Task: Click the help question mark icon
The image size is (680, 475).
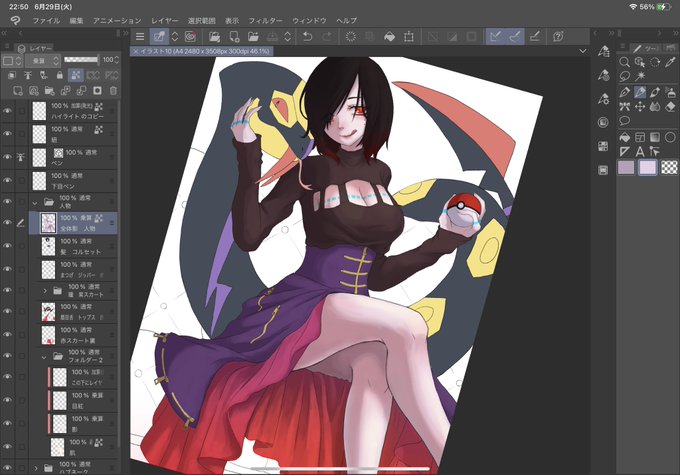Action: (558, 37)
